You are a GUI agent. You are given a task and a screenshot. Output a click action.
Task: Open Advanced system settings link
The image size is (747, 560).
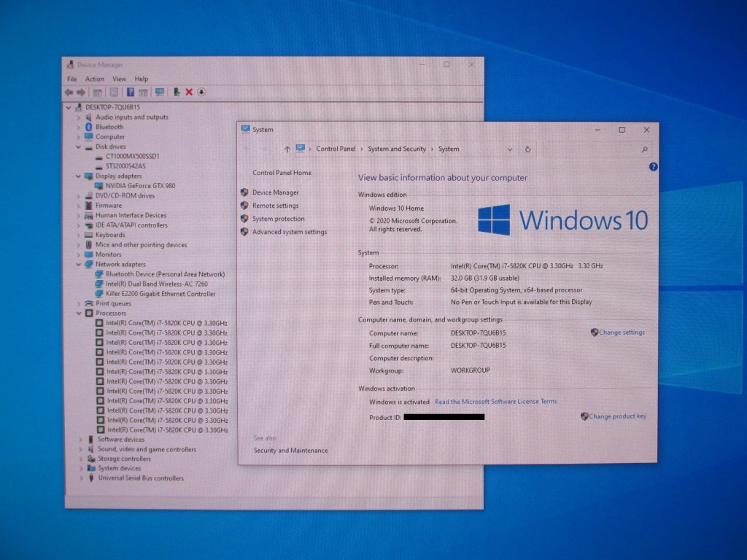[290, 232]
